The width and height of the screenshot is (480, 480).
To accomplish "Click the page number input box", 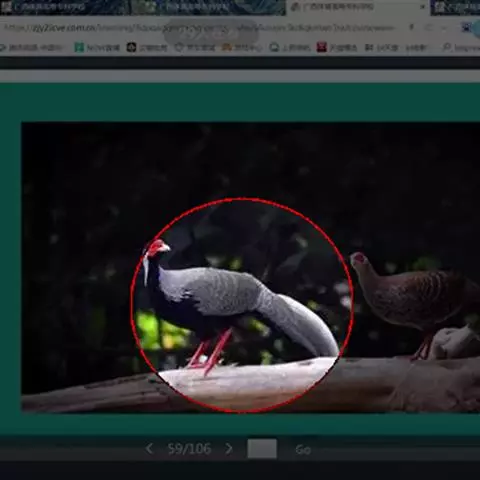I will tap(262, 449).
